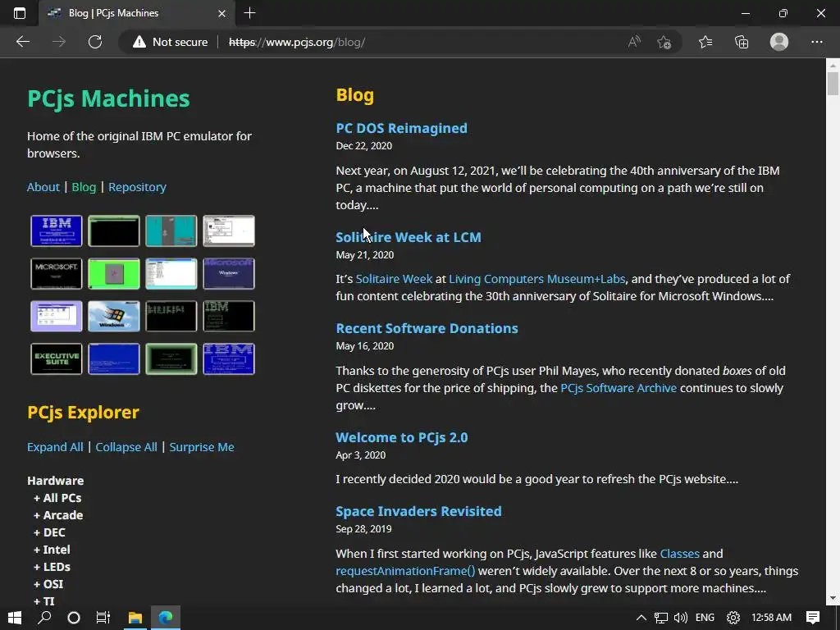The height and width of the screenshot is (630, 840).
Task: Expand the DEC tree node
Action: [x=49, y=532]
